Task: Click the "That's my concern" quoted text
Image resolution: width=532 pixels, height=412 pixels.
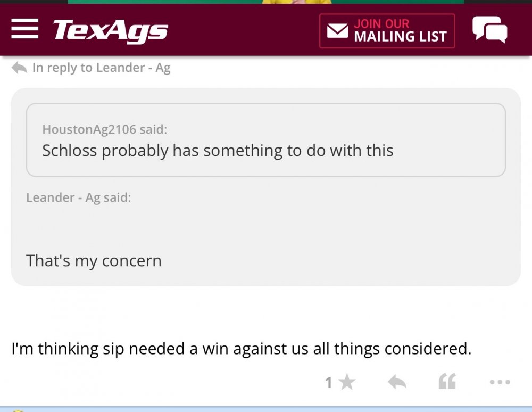Action: 94,261
